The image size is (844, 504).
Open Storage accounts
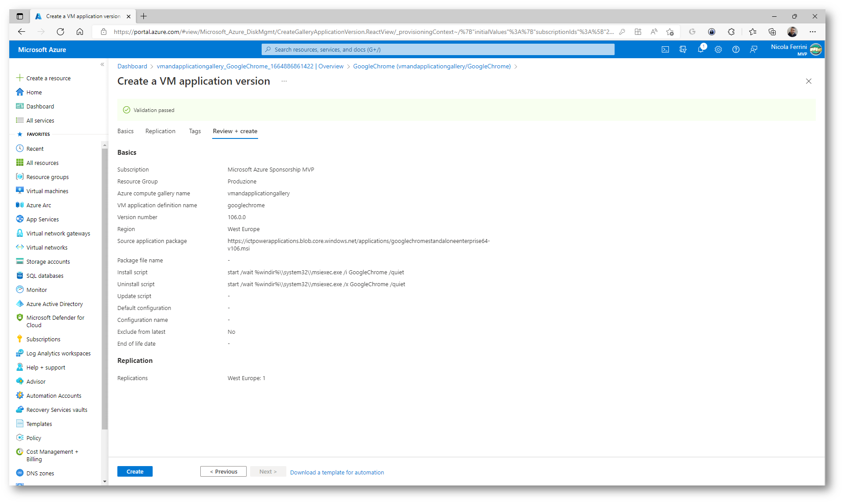[43, 261]
